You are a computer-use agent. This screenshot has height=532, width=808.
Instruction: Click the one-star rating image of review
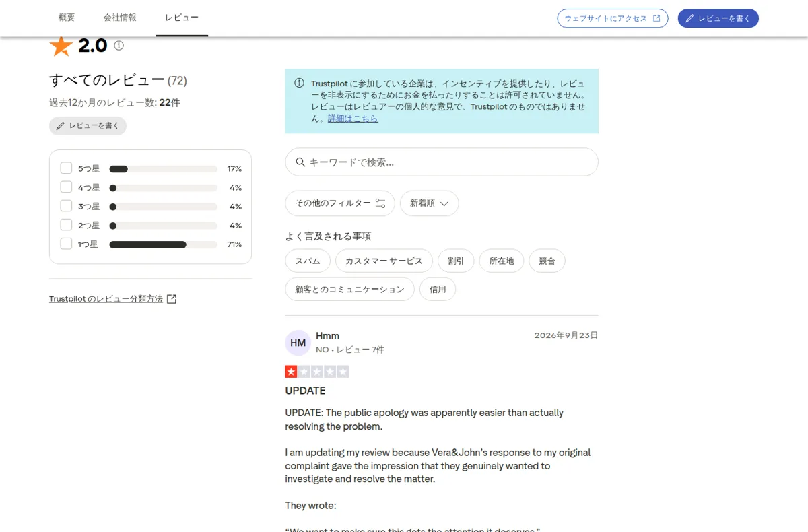(x=317, y=372)
